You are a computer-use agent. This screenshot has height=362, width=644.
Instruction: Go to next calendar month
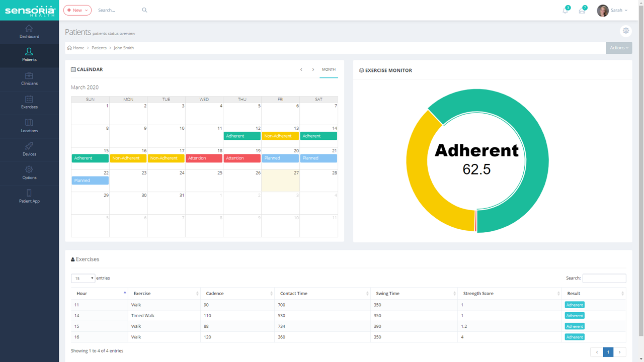[x=313, y=69]
